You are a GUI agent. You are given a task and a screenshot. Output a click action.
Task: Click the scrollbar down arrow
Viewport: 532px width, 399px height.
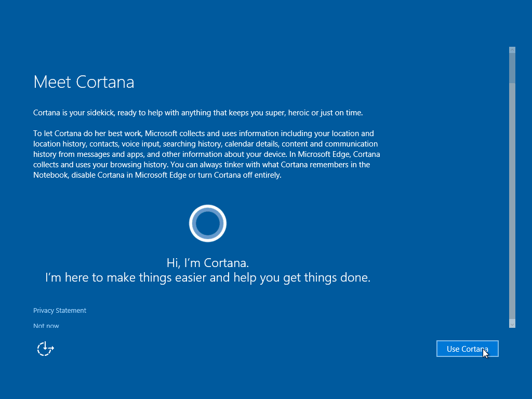(x=512, y=325)
